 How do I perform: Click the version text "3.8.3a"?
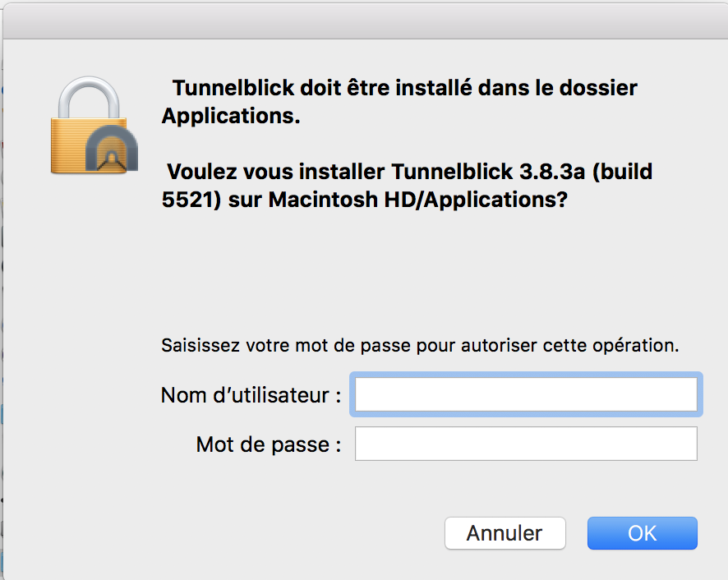pos(552,172)
